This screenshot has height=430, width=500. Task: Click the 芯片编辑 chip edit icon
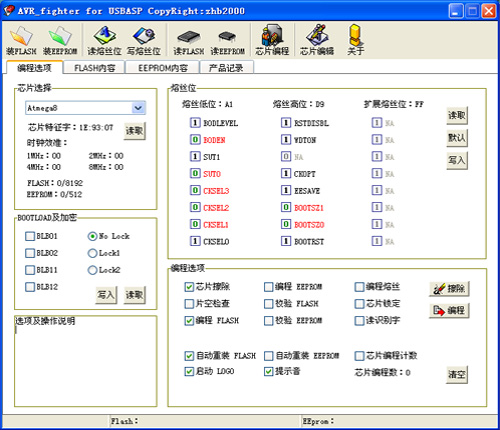pyautogui.click(x=317, y=35)
